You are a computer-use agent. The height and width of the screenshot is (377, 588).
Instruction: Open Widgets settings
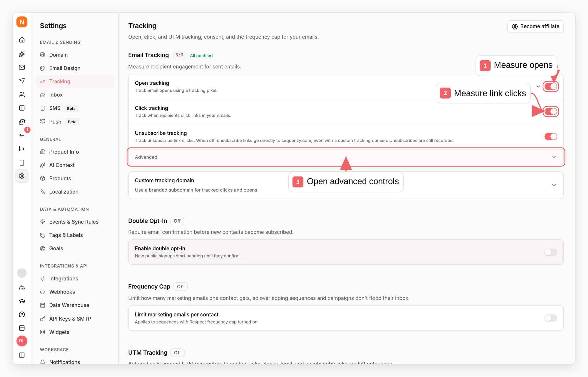click(75, 332)
